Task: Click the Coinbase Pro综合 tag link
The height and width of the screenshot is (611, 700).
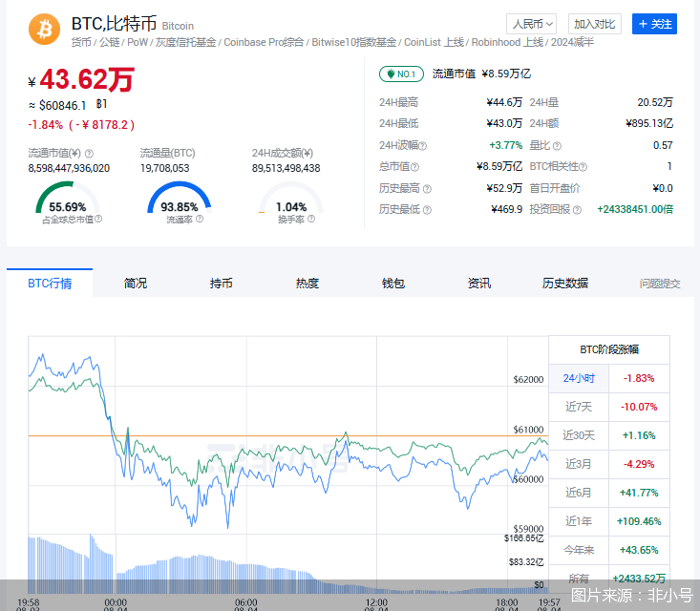Action: click(264, 43)
